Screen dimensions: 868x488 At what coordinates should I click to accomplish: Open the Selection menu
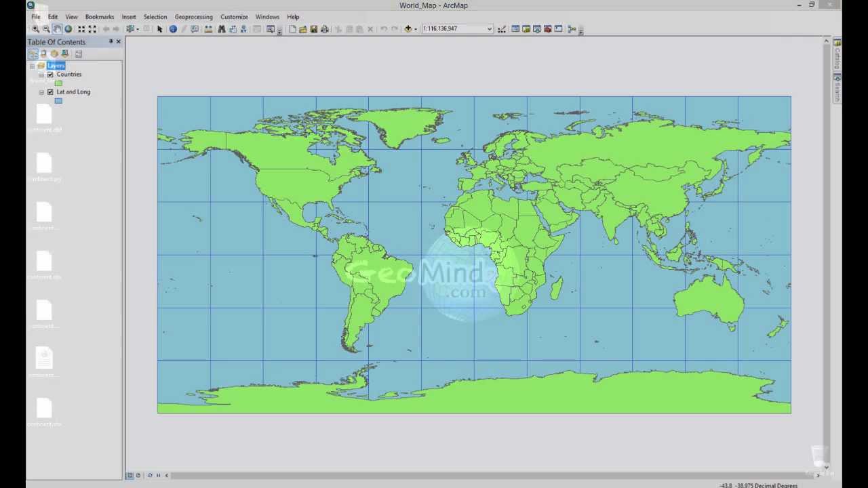[x=155, y=16]
